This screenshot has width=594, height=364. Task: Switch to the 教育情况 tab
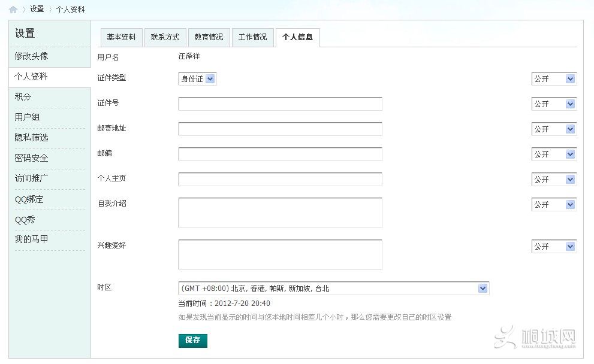(x=209, y=37)
